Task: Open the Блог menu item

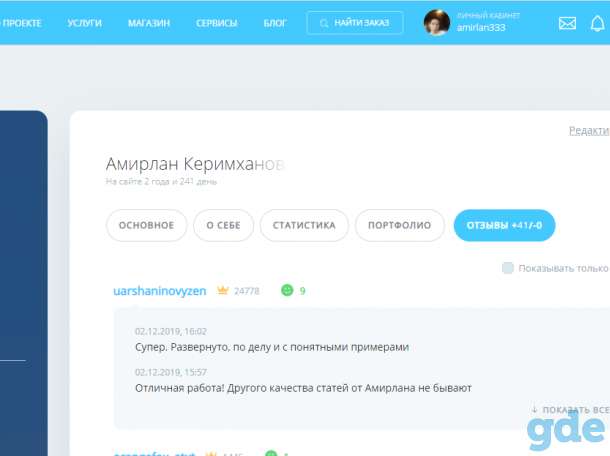Action: 275,23
